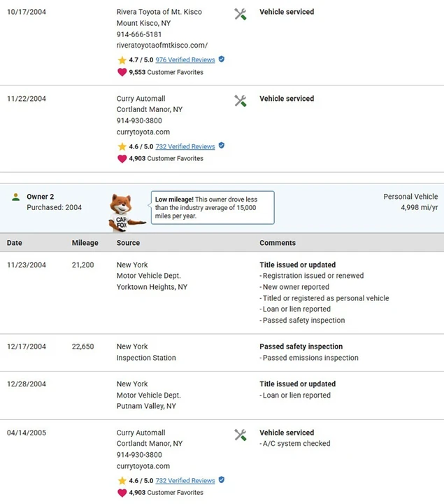Click the Rivera Toyota of Mt. Kisco name
444x504 pixels.
(x=159, y=12)
